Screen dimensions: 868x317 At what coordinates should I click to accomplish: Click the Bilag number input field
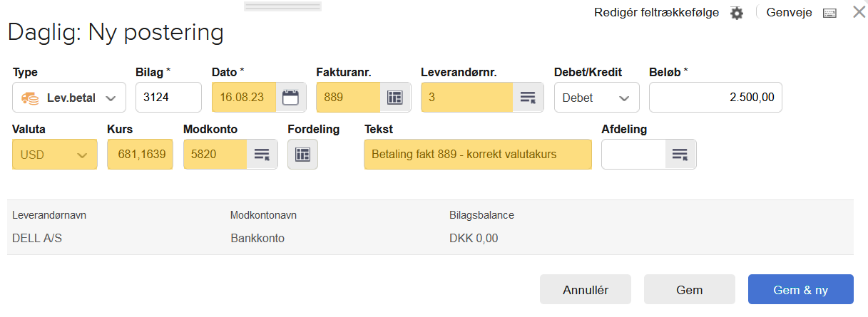click(168, 98)
